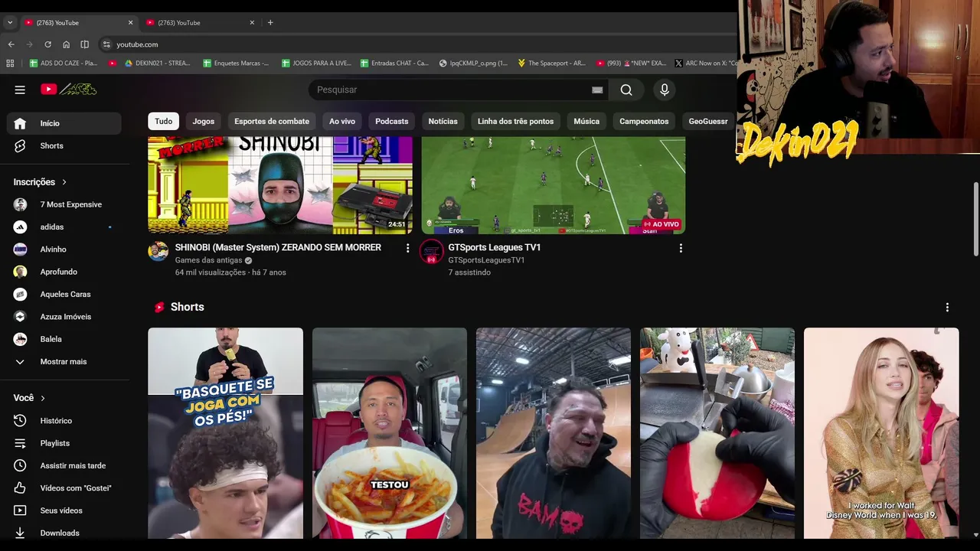Open Playlists in the sidebar
This screenshot has height=551, width=980.
pyautogui.click(x=64, y=443)
